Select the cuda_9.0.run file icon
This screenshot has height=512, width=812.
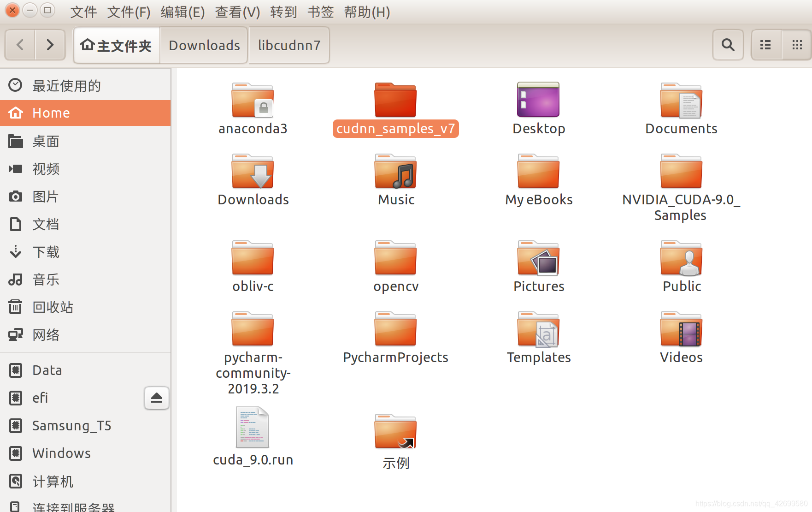click(253, 427)
